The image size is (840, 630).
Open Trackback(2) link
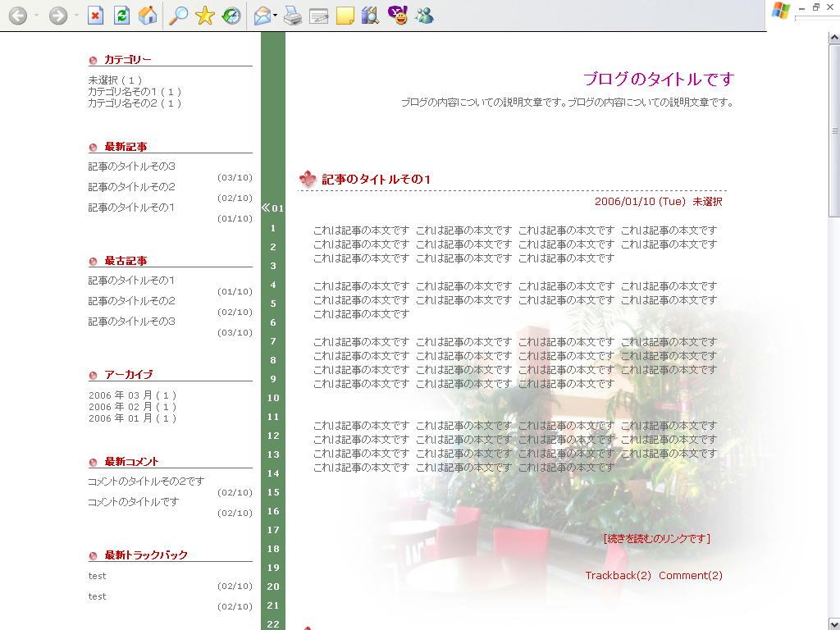click(618, 575)
